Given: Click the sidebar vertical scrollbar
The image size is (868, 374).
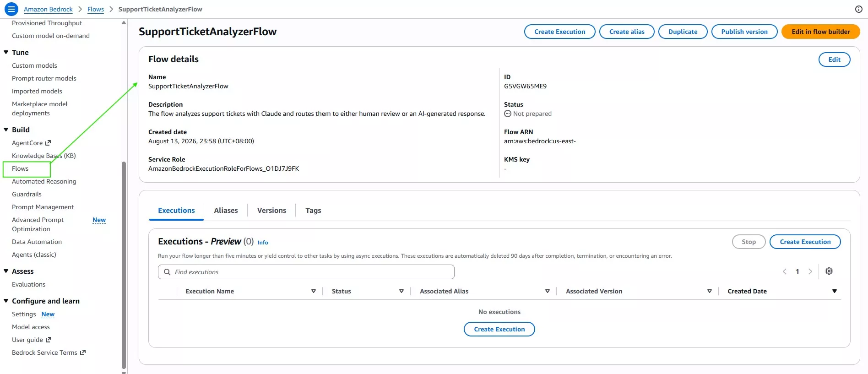Looking at the screenshot, I should tap(124, 265).
